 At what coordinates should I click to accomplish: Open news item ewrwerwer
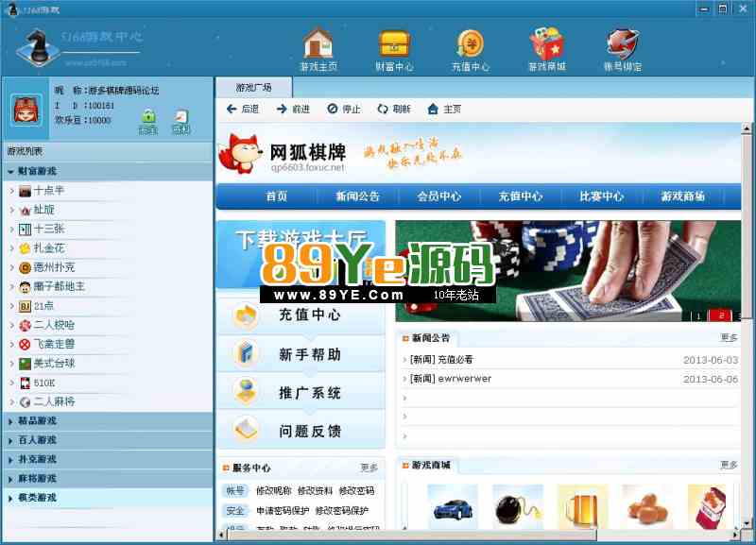(451, 379)
